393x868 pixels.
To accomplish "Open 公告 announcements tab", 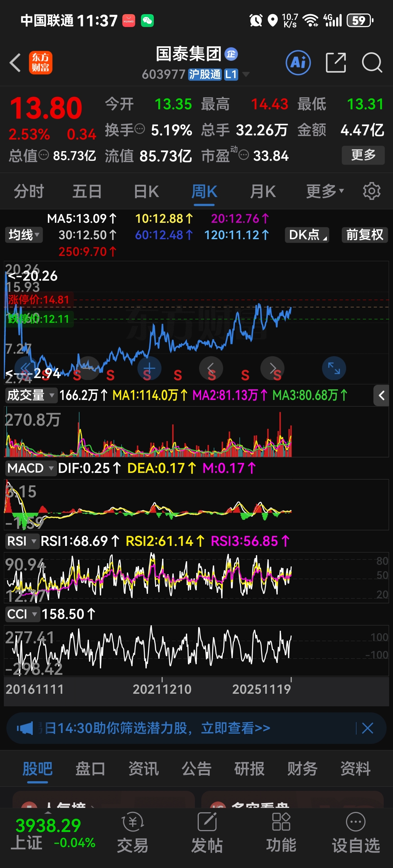I will click(197, 769).
